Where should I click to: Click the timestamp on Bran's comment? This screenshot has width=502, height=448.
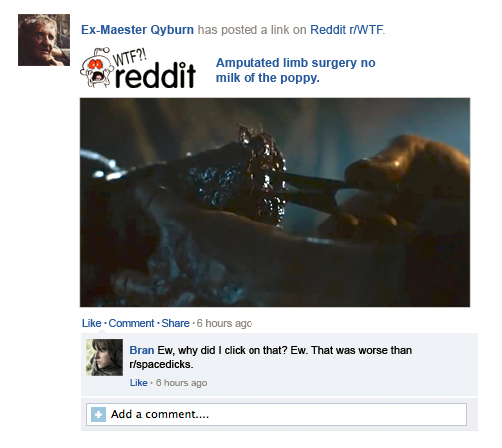tap(181, 383)
